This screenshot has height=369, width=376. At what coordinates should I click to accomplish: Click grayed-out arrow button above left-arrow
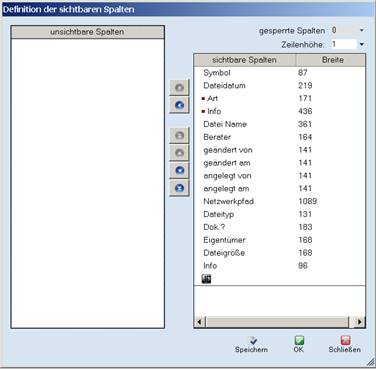coord(179,88)
